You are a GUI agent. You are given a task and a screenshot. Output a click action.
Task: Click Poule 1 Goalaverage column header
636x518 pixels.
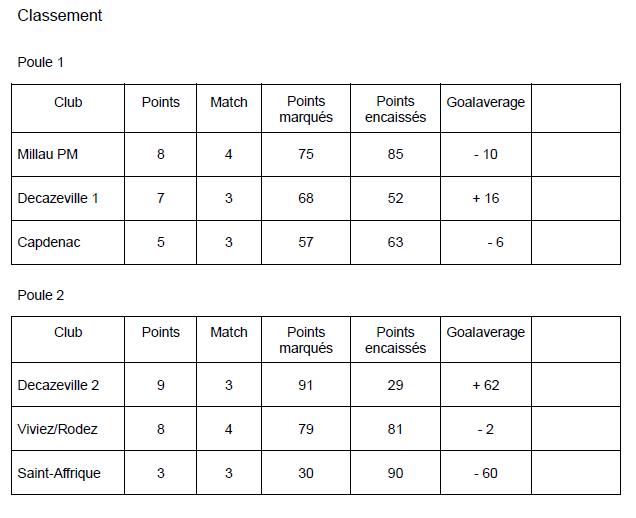click(x=485, y=102)
